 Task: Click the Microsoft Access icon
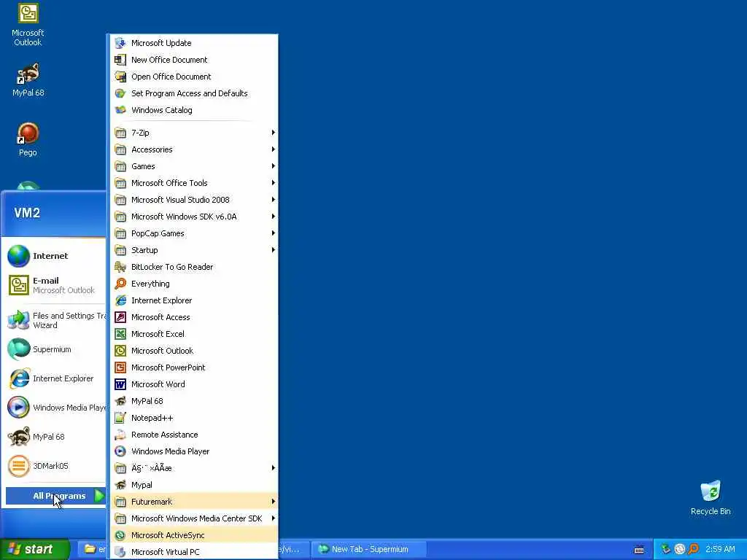point(120,317)
